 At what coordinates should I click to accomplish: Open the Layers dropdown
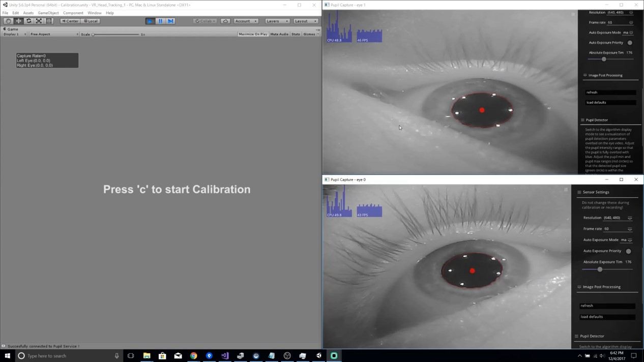tap(277, 21)
